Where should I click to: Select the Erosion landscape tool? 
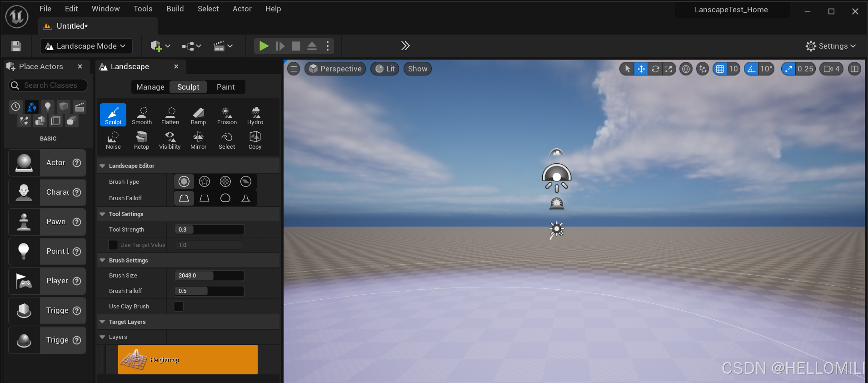(x=227, y=115)
